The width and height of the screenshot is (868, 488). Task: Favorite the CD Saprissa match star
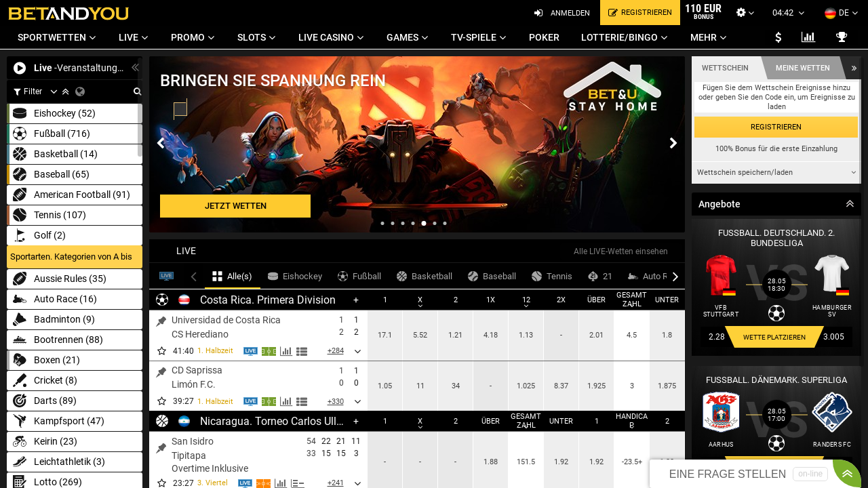[161, 401]
